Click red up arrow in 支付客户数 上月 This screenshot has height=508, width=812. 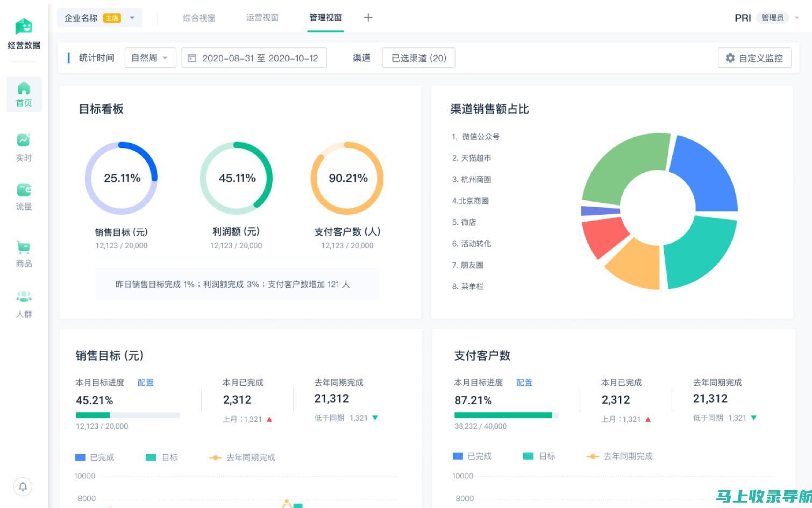coord(648,419)
